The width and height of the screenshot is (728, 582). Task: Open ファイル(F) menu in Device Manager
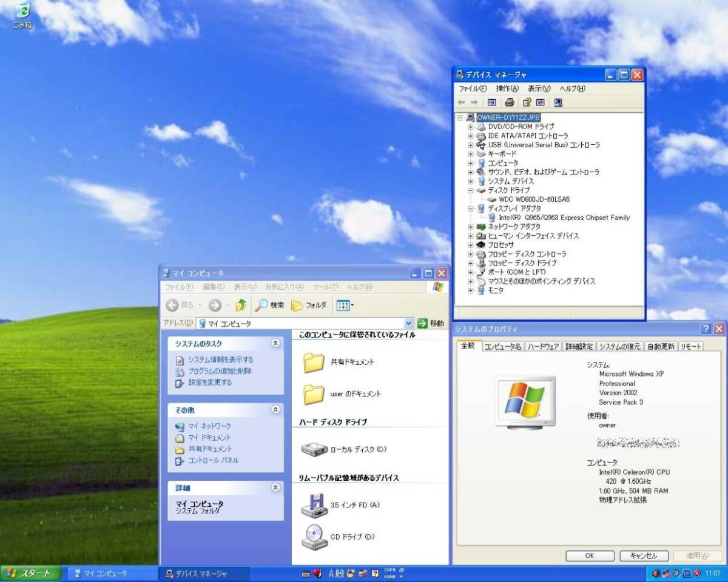tap(473, 89)
